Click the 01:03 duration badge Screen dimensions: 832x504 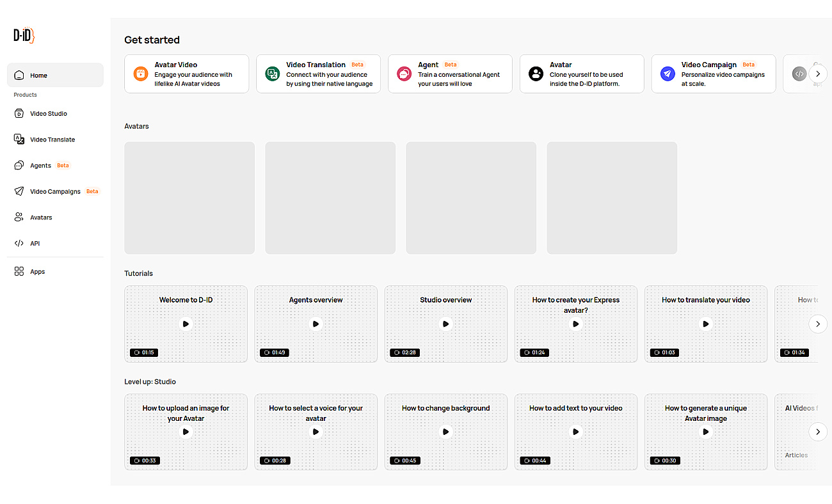coord(664,352)
